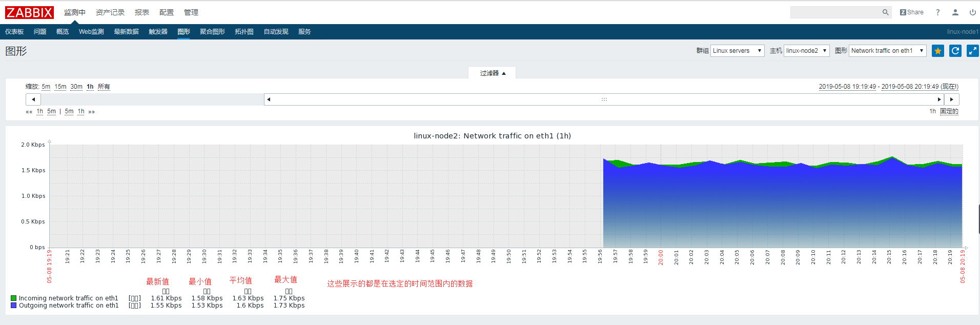Open the 报表 top menu
Image resolution: width=980 pixels, height=325 pixels.
(x=142, y=12)
